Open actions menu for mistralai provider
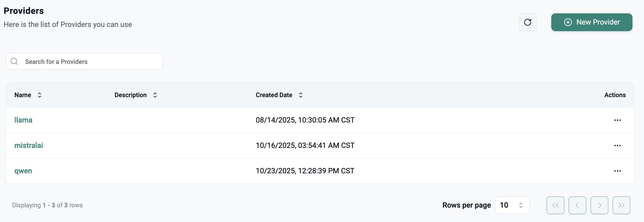Image resolution: width=644 pixels, height=222 pixels. click(x=617, y=146)
